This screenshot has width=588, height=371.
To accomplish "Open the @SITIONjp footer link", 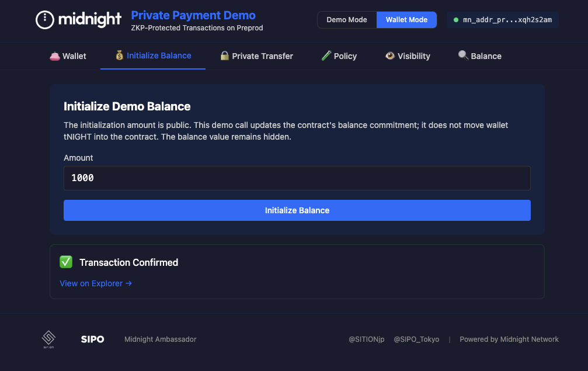I will coord(366,339).
